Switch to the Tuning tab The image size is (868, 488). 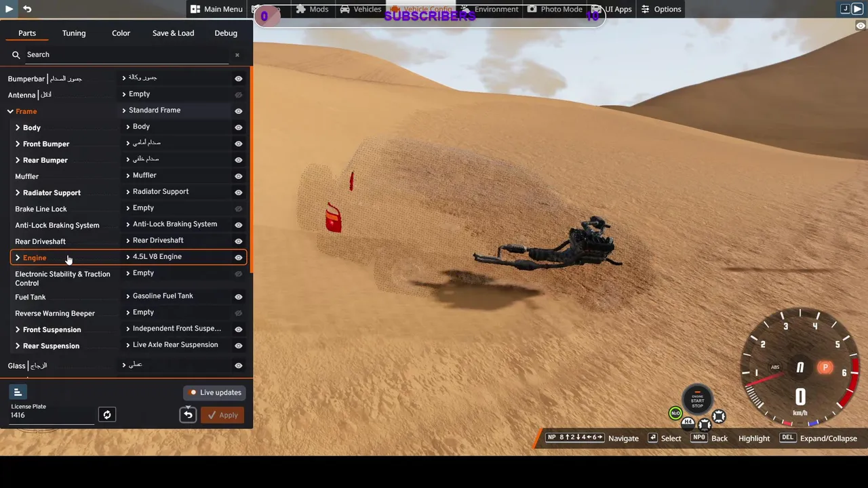click(x=74, y=33)
